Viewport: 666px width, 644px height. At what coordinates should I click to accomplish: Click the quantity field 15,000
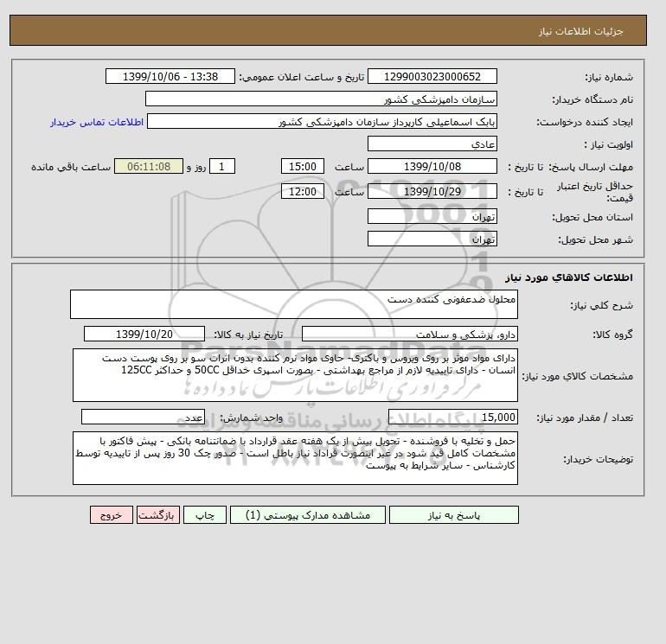click(x=452, y=417)
